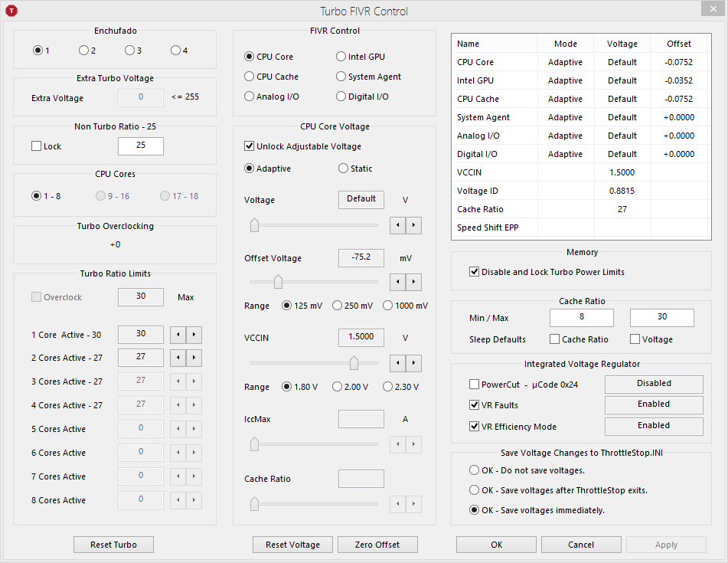Click the Offset Voltage slider handle
This screenshot has height=563, width=728.
click(278, 282)
